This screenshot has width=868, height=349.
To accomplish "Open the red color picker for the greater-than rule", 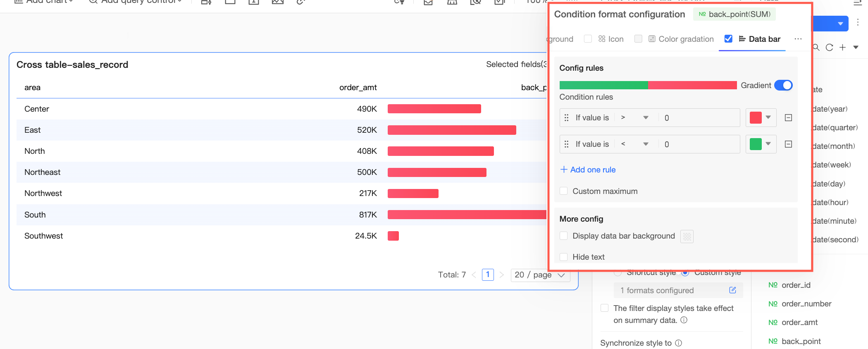I will (761, 118).
